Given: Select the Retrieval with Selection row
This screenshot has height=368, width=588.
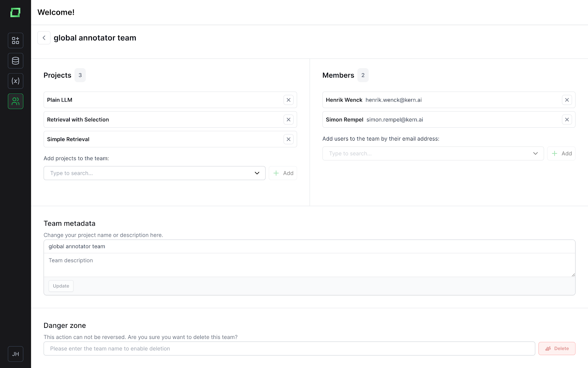Looking at the screenshot, I should (x=170, y=120).
